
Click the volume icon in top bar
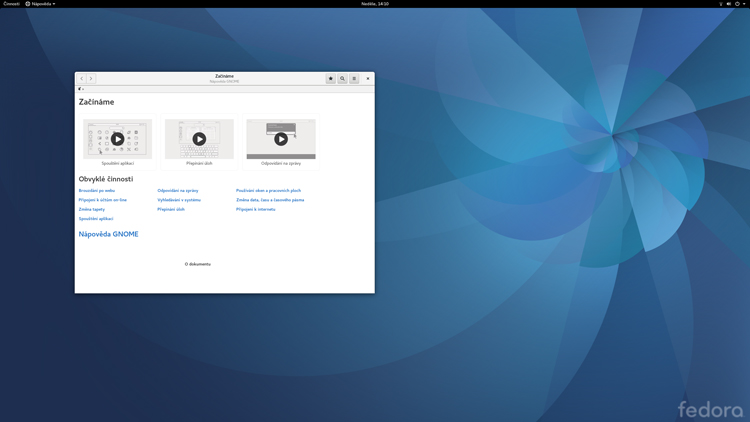[x=729, y=4]
